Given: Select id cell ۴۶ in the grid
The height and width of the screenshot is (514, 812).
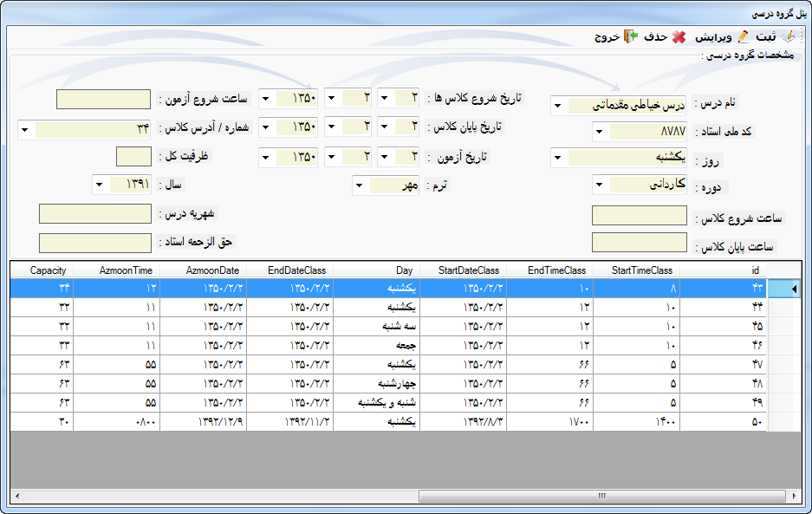Looking at the screenshot, I should click(x=723, y=346).
